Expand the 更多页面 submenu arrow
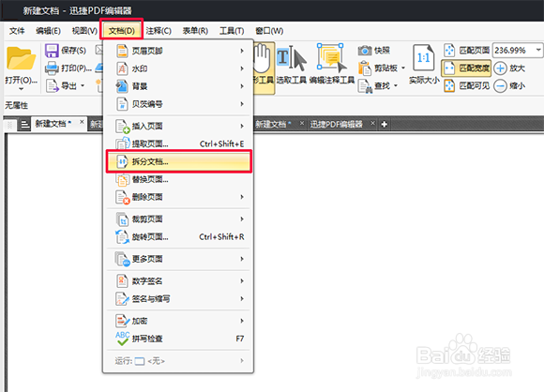Screen dimensions: 544x392 (242, 259)
